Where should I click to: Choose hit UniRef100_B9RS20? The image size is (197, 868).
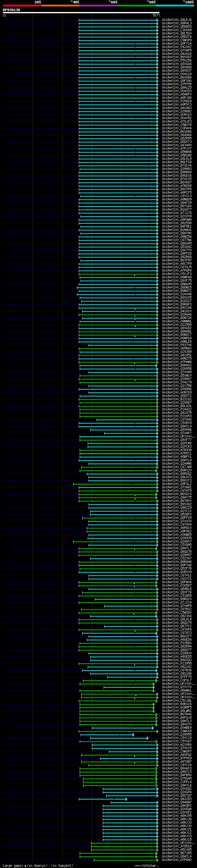pos(177,470)
